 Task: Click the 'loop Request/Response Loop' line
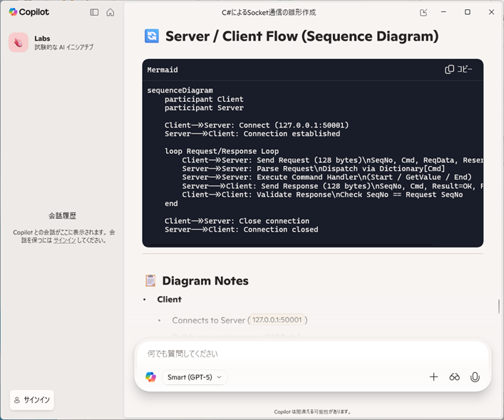(x=222, y=151)
